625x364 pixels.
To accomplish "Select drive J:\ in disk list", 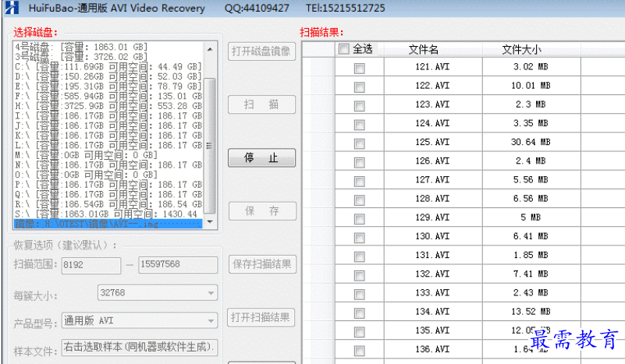I will pos(108,125).
